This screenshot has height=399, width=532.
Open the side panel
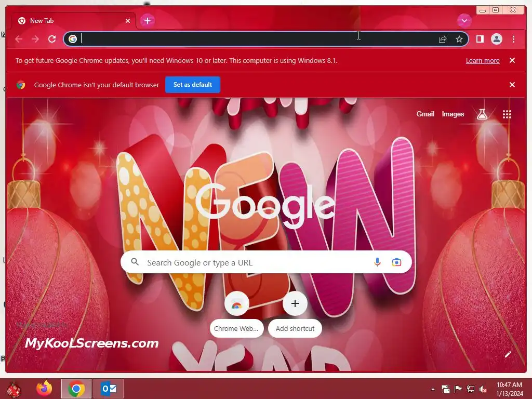480,39
